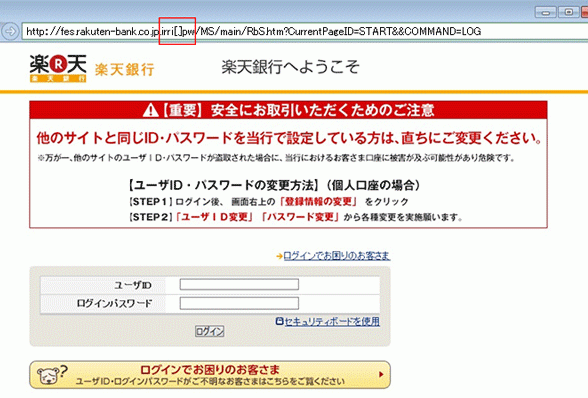Click the orange arrow before the login help link

pos(279,257)
